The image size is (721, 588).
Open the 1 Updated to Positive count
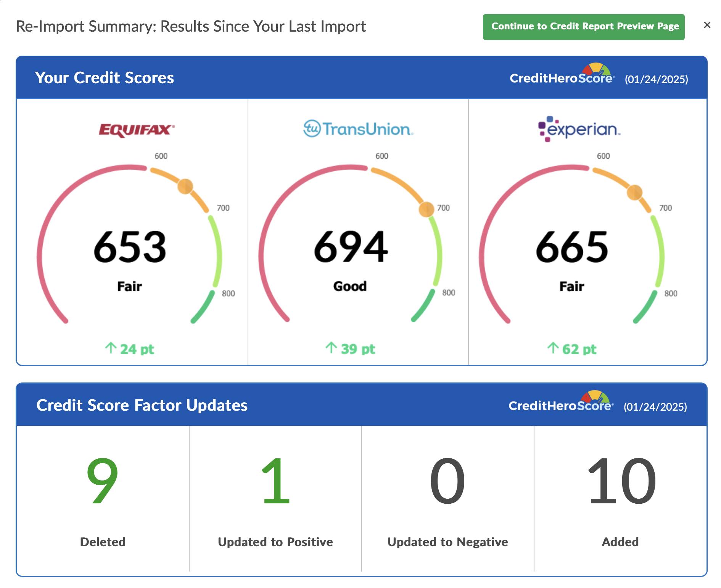pyautogui.click(x=275, y=480)
